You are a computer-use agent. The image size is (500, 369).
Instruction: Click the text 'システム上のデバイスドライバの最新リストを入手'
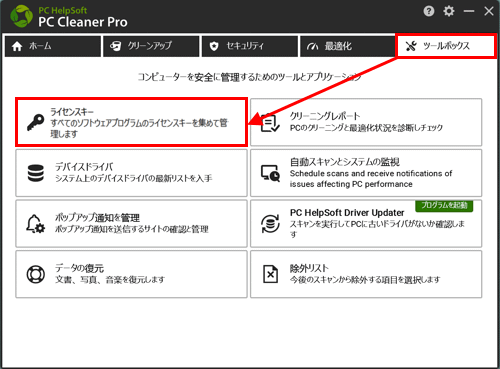[x=134, y=178]
